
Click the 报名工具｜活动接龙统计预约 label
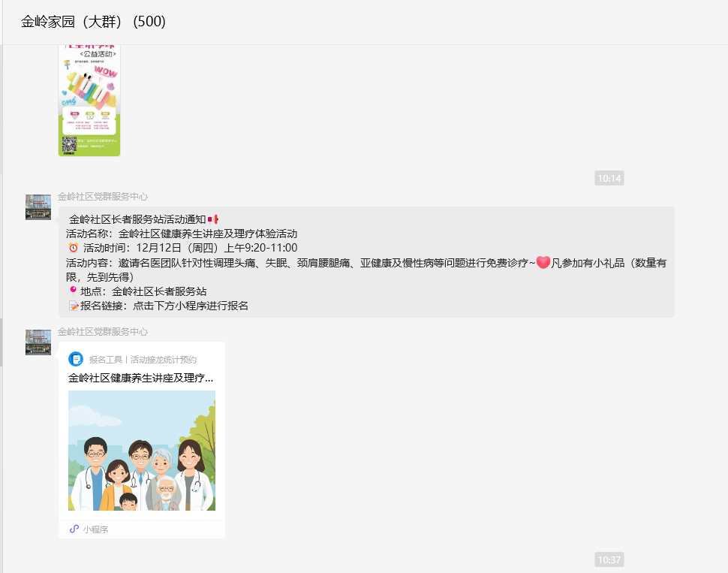tap(143, 360)
